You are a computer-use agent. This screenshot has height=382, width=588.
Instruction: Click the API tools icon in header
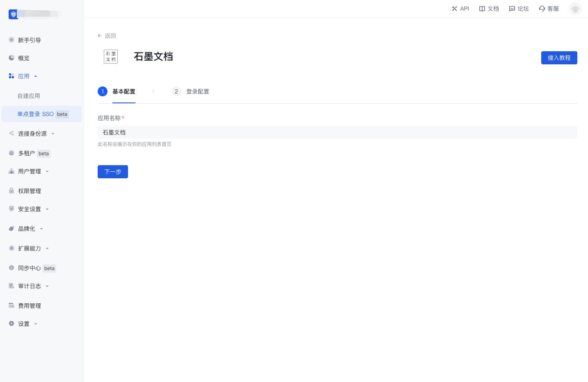coord(454,9)
